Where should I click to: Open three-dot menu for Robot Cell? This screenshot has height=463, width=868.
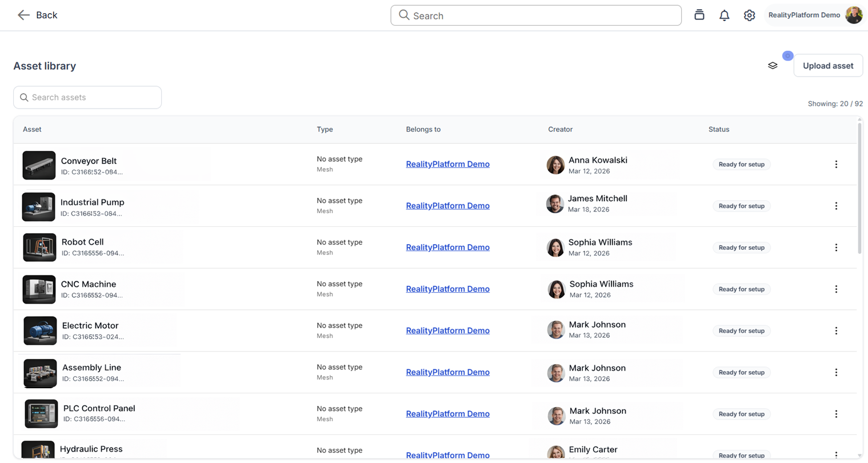[x=835, y=248]
